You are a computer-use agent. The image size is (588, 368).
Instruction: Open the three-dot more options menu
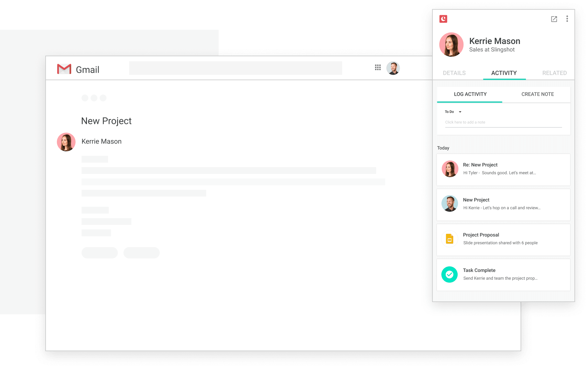pos(567,19)
